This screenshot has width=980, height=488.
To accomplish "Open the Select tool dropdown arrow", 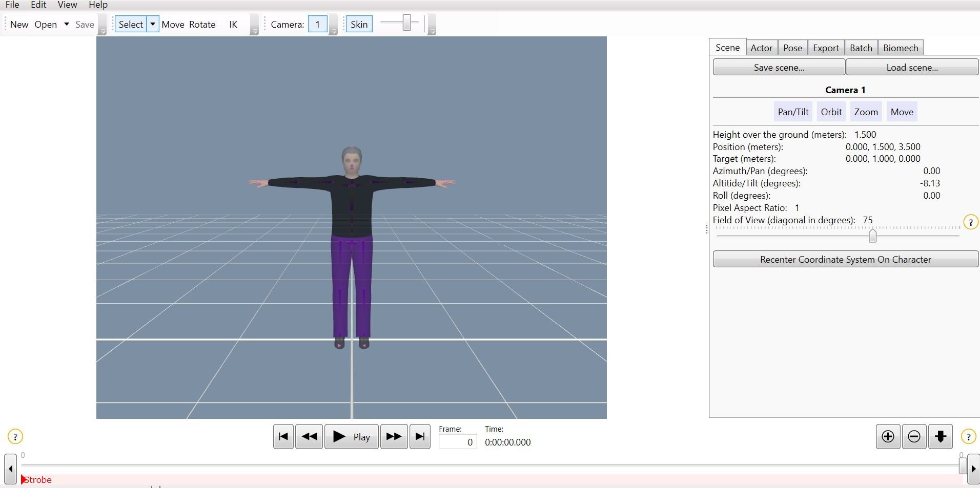I will [x=153, y=25].
